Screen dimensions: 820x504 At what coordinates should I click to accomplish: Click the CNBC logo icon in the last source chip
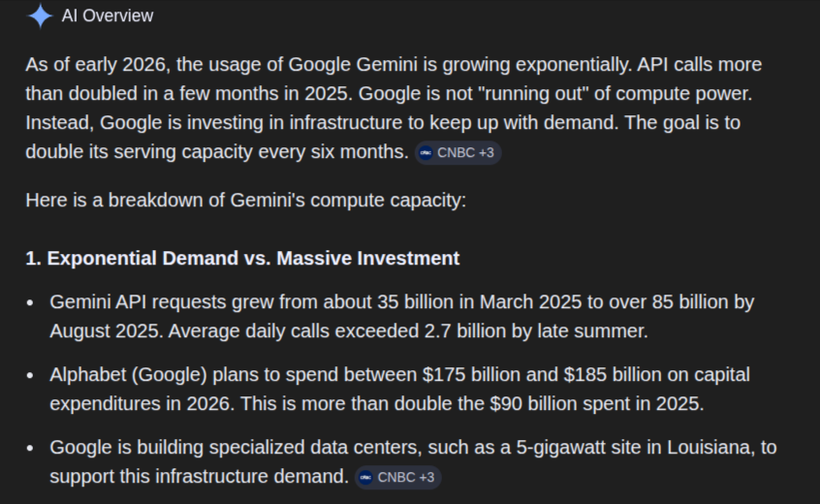tap(365, 477)
